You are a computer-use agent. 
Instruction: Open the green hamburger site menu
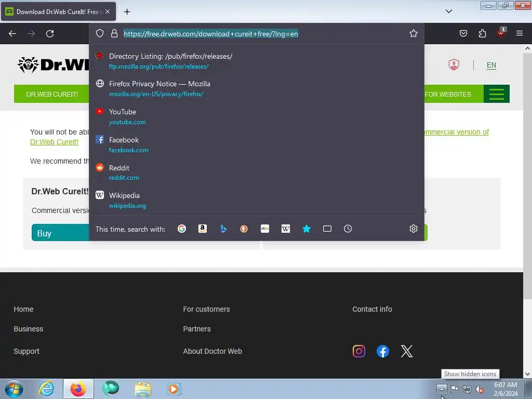(496, 94)
